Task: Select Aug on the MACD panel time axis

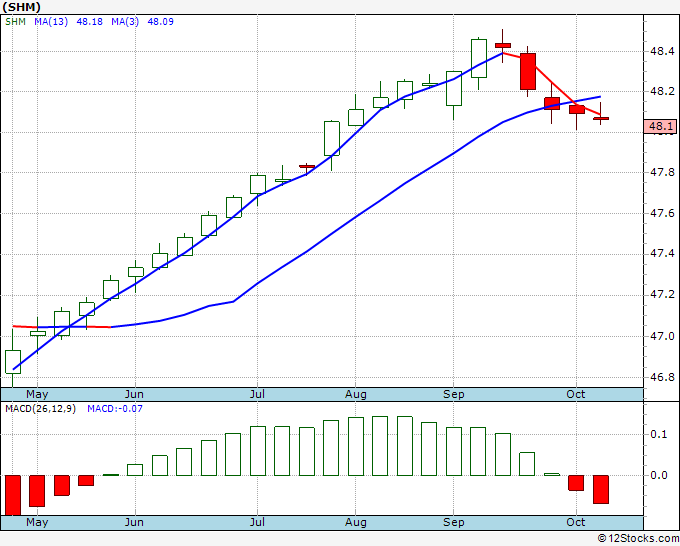Action: (x=356, y=522)
